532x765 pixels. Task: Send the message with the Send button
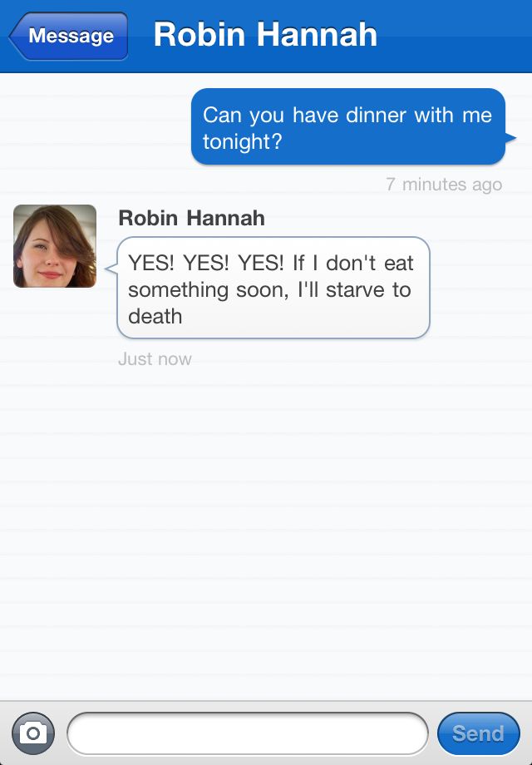tap(478, 733)
